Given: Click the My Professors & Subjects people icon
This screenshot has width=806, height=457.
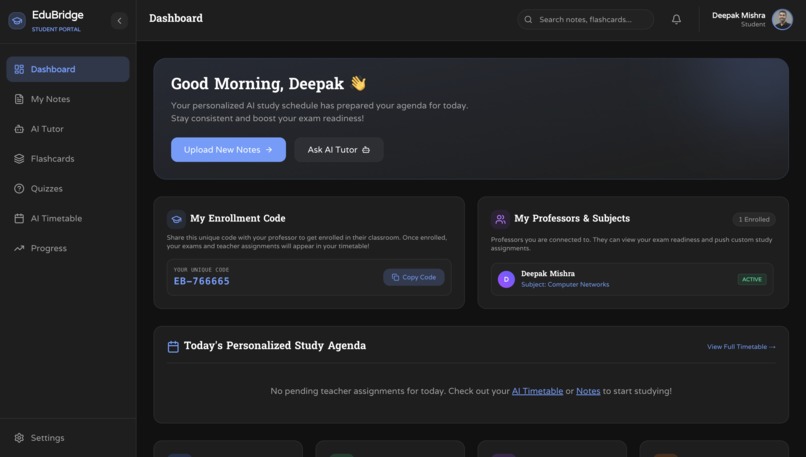Looking at the screenshot, I should point(500,219).
